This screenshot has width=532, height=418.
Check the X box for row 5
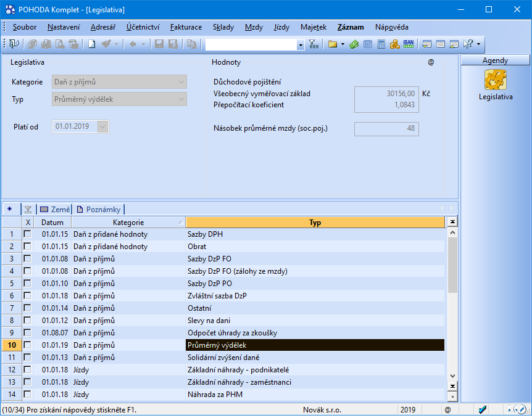(x=27, y=284)
